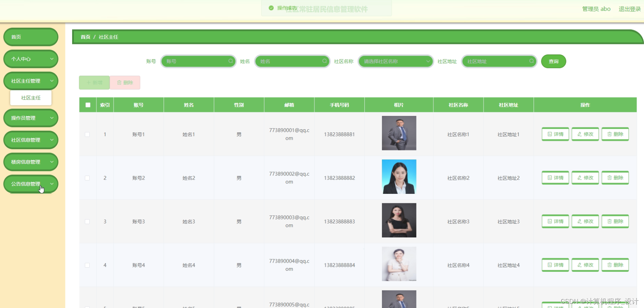Click search icon in 姓名 field

pos(325,61)
